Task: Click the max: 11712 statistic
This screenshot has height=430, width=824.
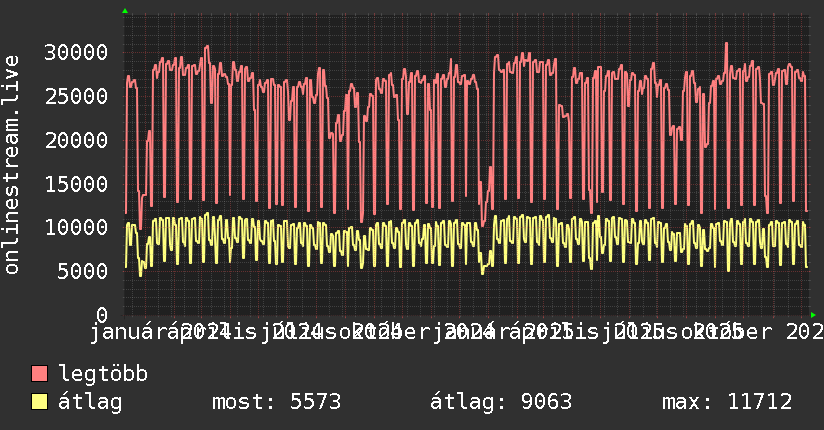Action: tap(727, 402)
